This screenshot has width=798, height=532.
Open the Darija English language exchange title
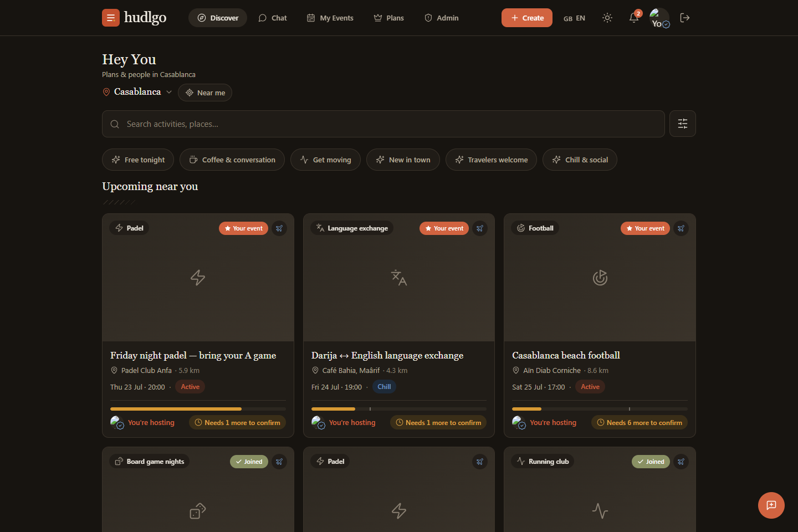click(387, 355)
